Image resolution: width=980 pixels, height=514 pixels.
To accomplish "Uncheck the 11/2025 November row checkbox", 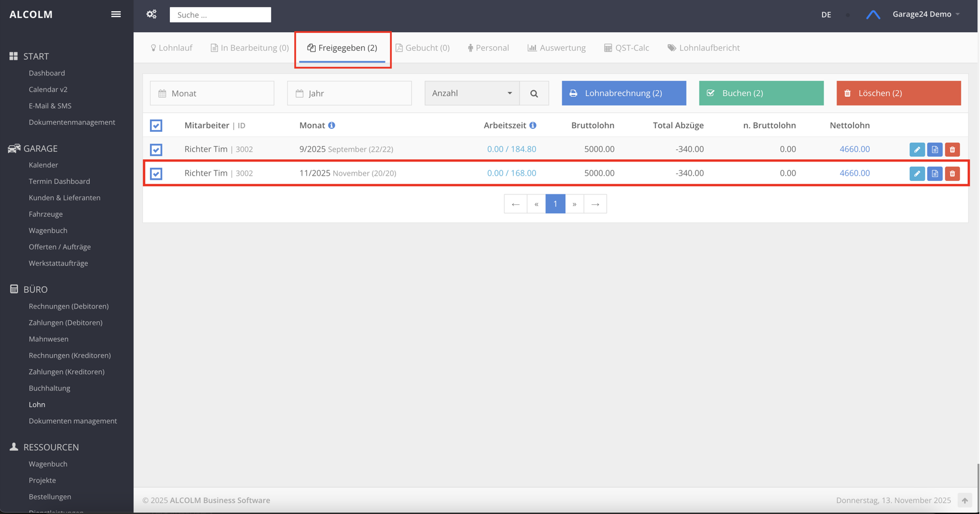I will tap(156, 174).
